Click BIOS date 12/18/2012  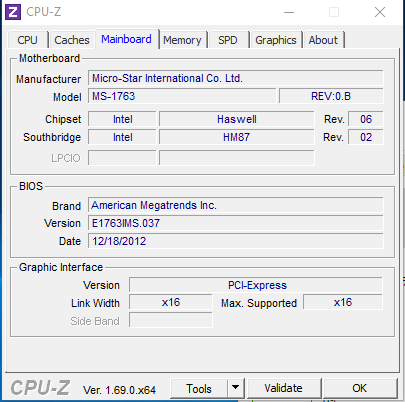tap(236, 241)
